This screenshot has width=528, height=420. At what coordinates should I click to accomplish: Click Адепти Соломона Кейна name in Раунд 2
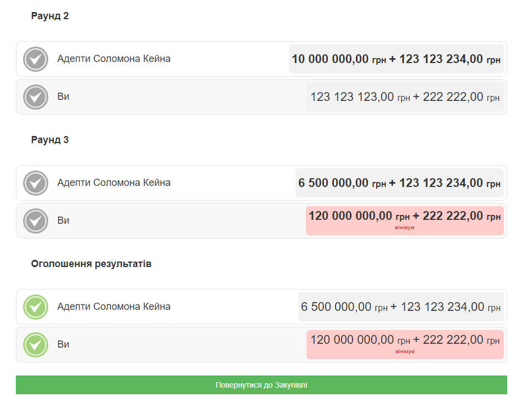coord(113,59)
